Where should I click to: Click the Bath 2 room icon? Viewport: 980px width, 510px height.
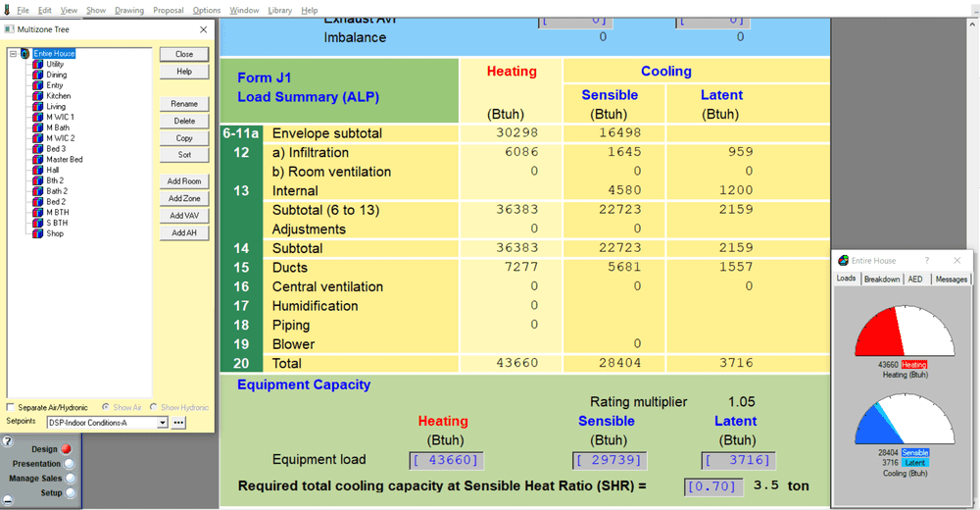click(38, 191)
